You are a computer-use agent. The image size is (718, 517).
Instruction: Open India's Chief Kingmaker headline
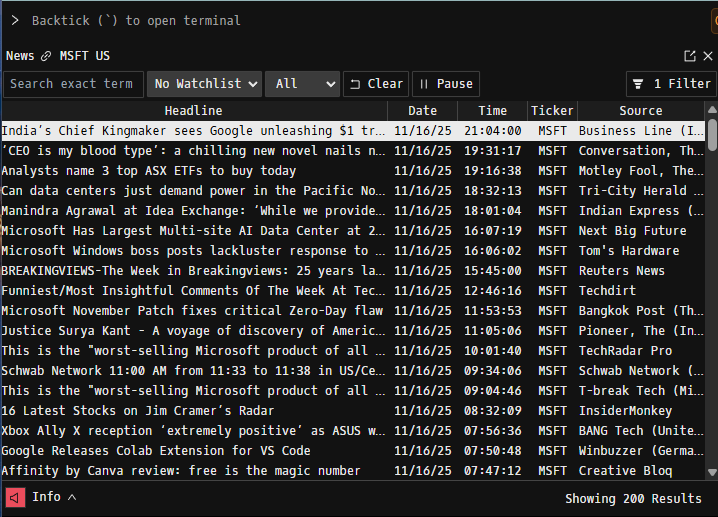(x=193, y=131)
